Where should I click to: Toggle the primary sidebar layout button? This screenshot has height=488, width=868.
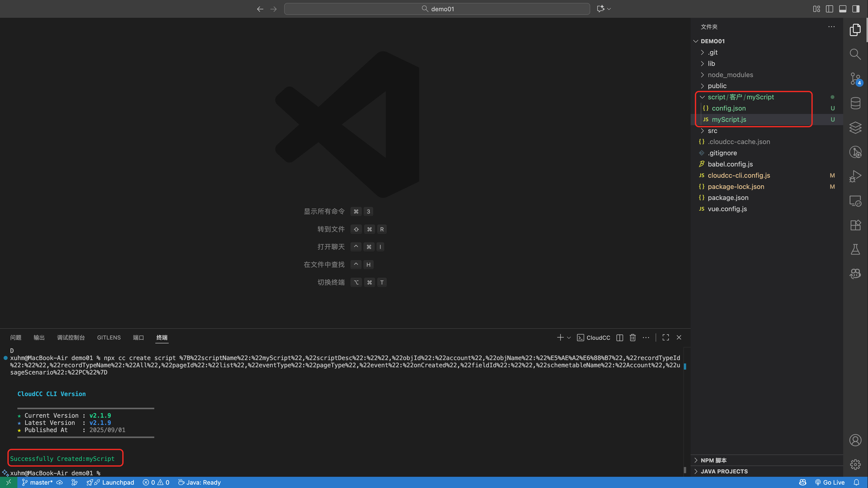click(855, 9)
